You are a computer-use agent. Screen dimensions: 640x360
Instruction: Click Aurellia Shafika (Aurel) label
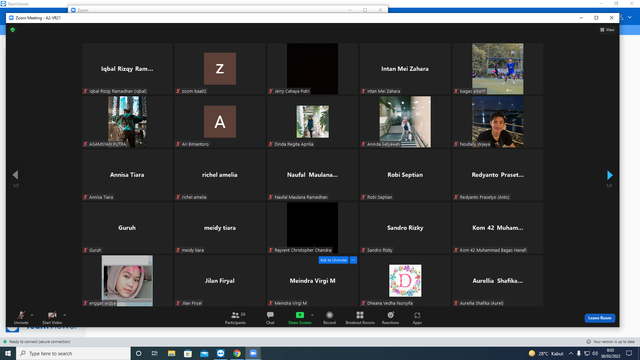click(x=481, y=303)
